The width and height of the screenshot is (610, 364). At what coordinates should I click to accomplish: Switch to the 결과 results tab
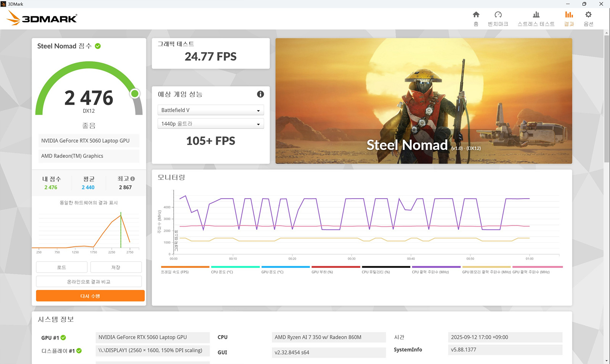569,19
